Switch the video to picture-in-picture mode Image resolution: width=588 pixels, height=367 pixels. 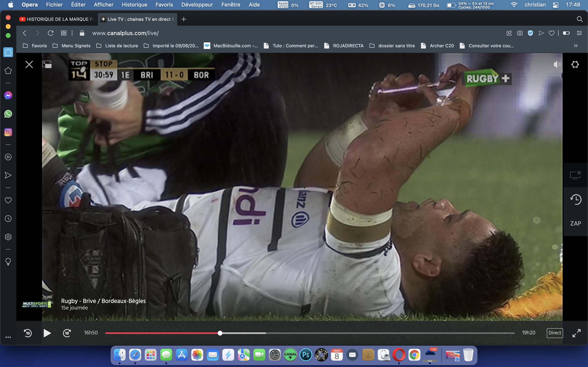[x=47, y=65]
